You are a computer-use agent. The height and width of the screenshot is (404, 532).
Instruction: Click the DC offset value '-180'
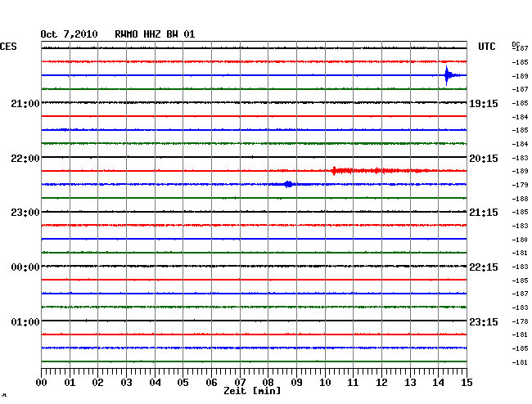click(x=520, y=240)
